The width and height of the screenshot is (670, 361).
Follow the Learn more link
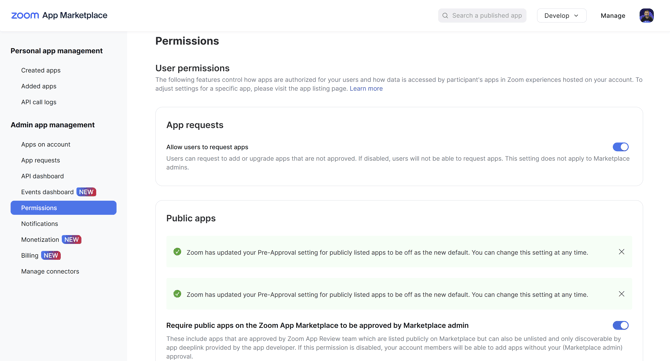coord(366,88)
